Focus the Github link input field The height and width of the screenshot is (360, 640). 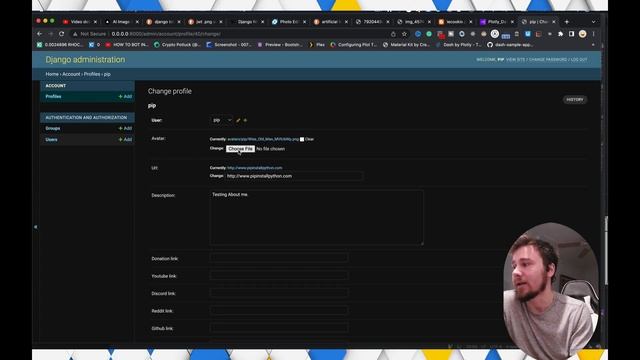279,328
